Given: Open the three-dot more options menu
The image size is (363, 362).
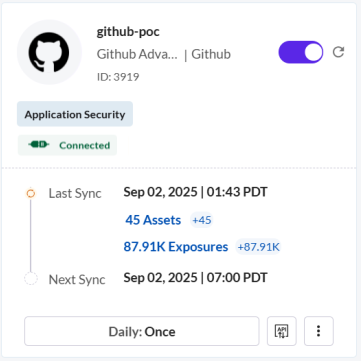Looking at the screenshot, I should coord(319,331).
